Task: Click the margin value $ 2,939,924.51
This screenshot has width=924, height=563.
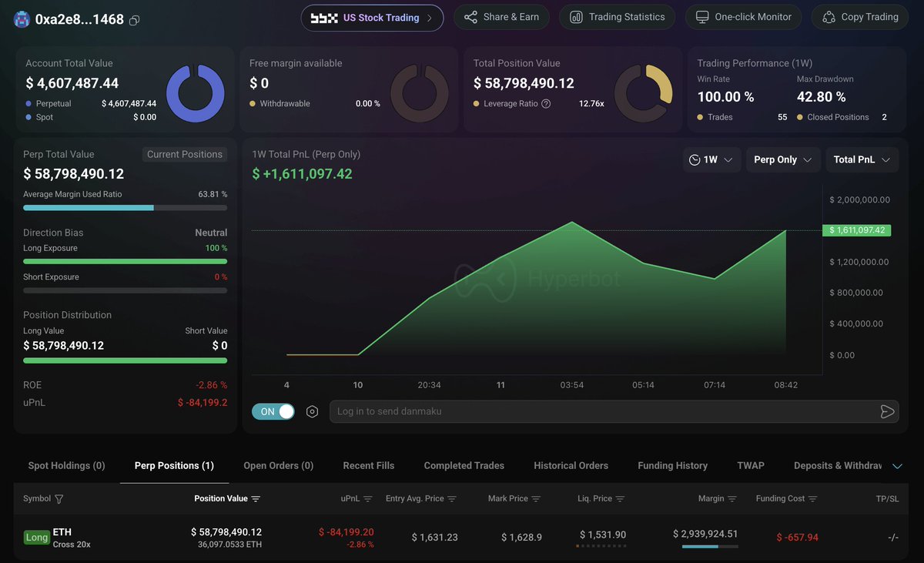Action: click(705, 534)
